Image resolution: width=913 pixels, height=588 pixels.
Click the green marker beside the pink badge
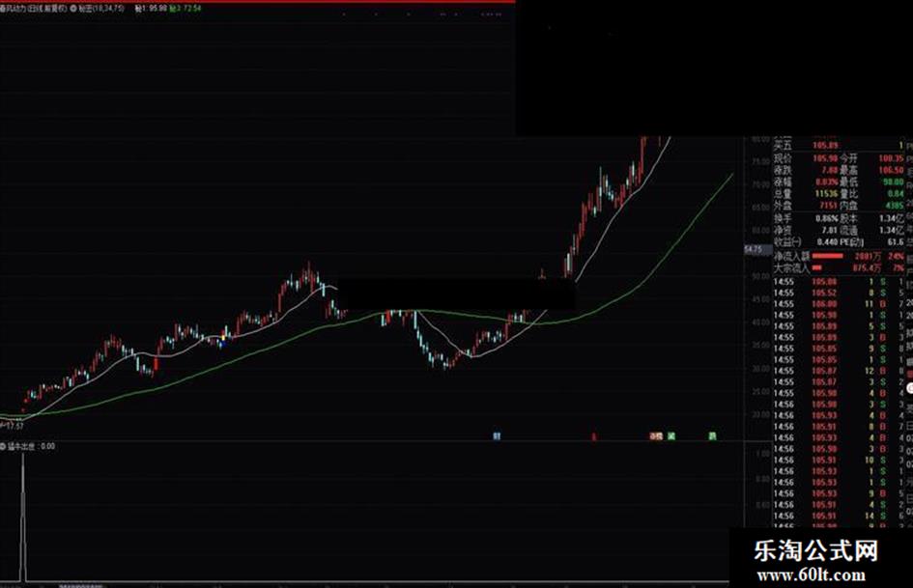[x=671, y=436]
